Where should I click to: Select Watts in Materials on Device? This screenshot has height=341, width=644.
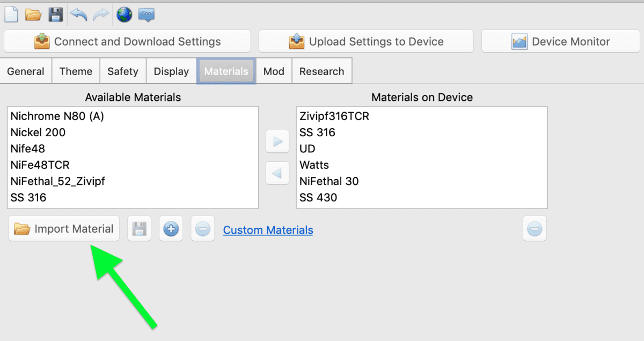(422, 165)
